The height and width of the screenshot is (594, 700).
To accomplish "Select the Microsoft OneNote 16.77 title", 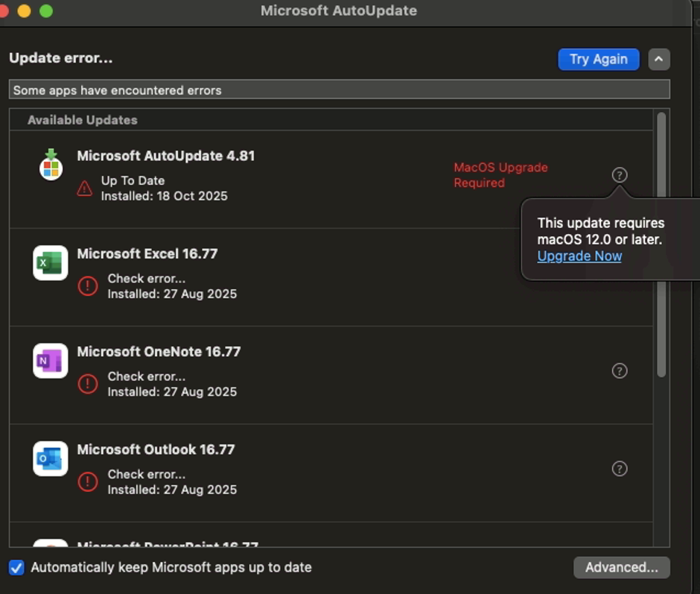I will pyautogui.click(x=159, y=352).
